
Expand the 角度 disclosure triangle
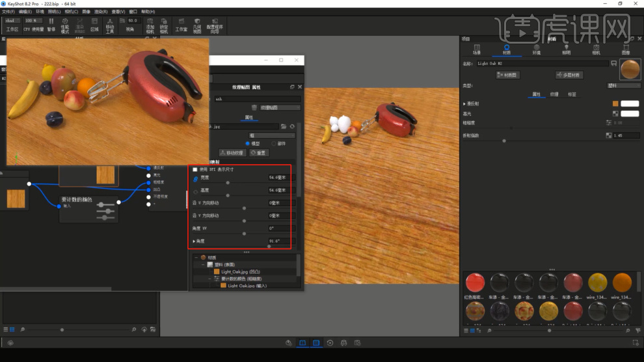(194, 241)
